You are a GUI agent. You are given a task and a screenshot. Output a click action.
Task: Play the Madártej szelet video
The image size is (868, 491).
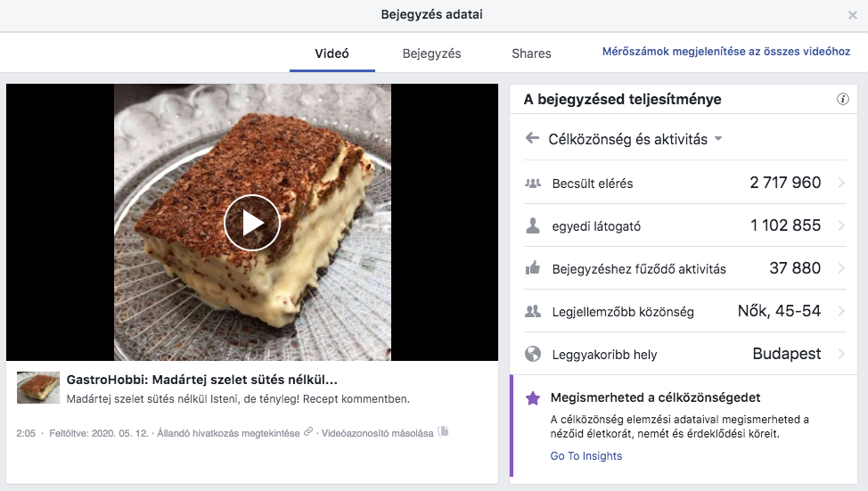coord(252,223)
